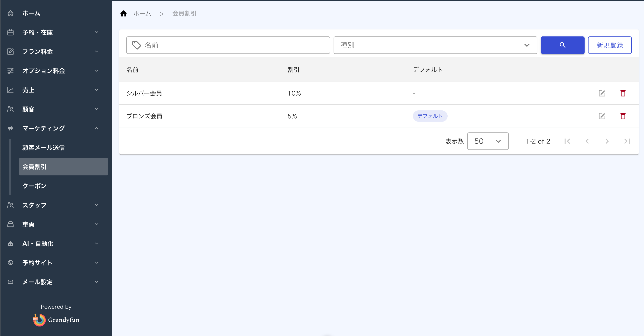Click the 名前 column header

pos(133,70)
